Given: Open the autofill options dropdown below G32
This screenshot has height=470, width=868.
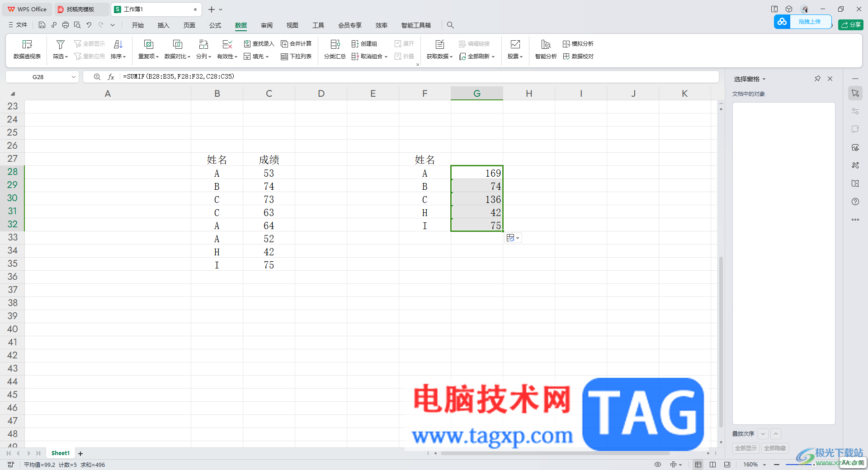Looking at the screenshot, I should click(x=513, y=238).
